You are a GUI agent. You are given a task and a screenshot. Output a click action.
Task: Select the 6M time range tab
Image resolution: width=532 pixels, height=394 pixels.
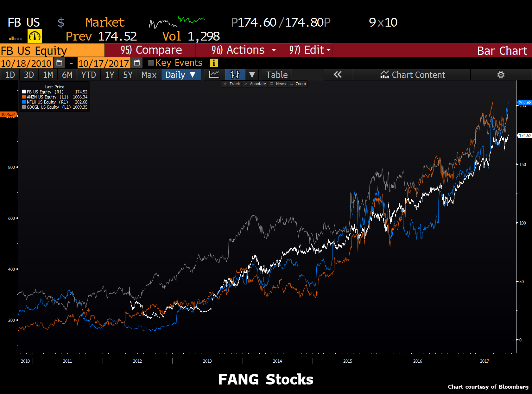[x=67, y=75]
